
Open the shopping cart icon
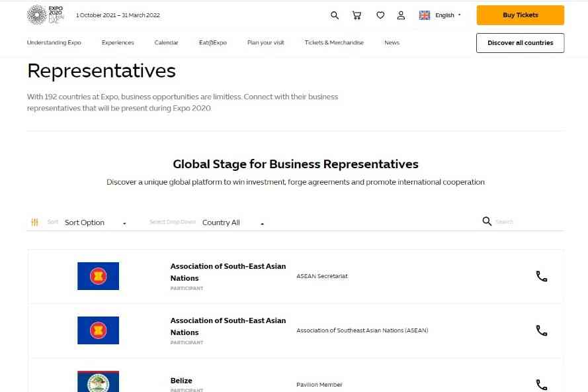pyautogui.click(x=357, y=15)
